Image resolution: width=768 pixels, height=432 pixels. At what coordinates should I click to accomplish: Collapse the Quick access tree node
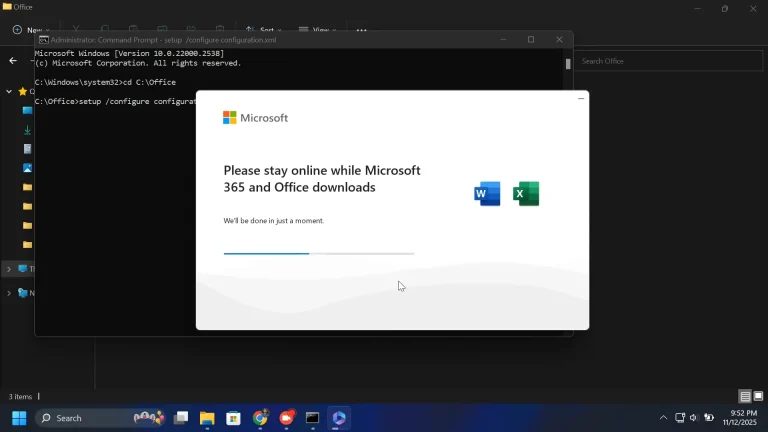9,92
